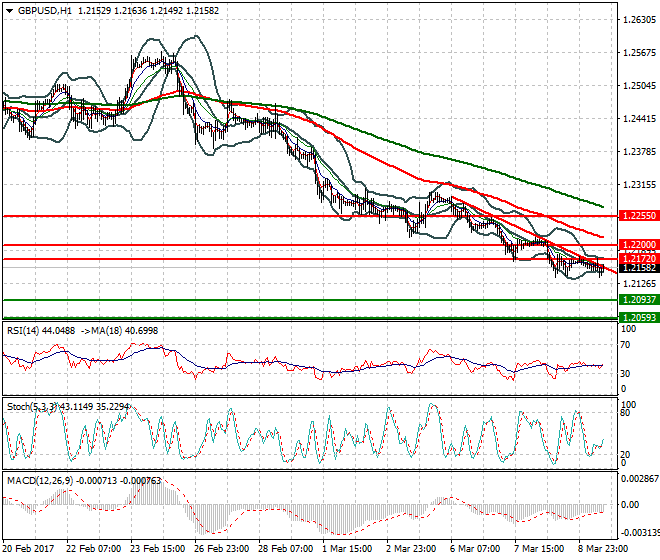Select the 1.22550 red price level label
Screen dimensions: 660x560
click(x=639, y=216)
